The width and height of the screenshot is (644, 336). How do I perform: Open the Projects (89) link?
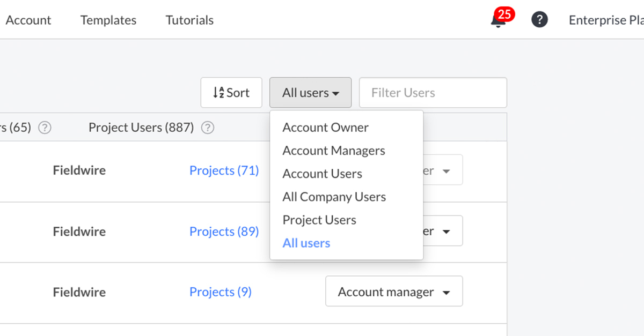click(224, 232)
